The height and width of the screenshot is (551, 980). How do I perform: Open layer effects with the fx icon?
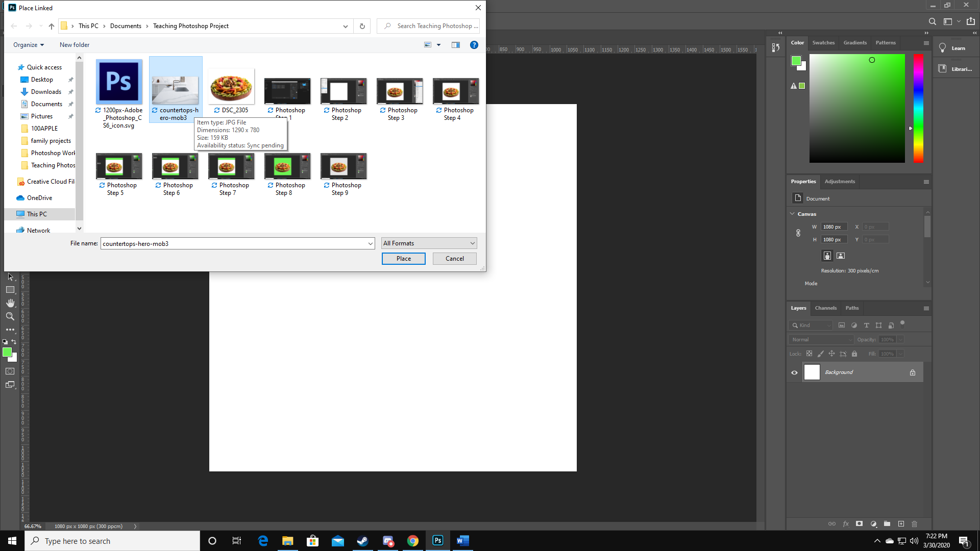coord(846,523)
